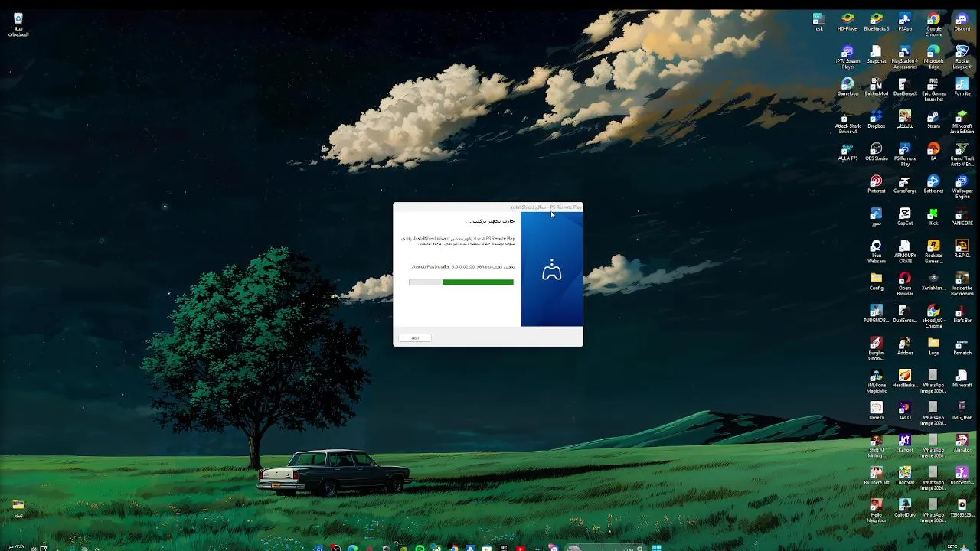Launch Liar's Bar desktop shortcut
Viewport: 980px width, 551px height.
pyautogui.click(x=962, y=313)
